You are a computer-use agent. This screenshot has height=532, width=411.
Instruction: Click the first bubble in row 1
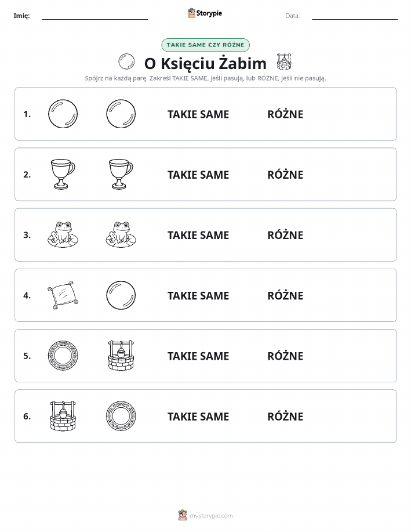(x=63, y=114)
